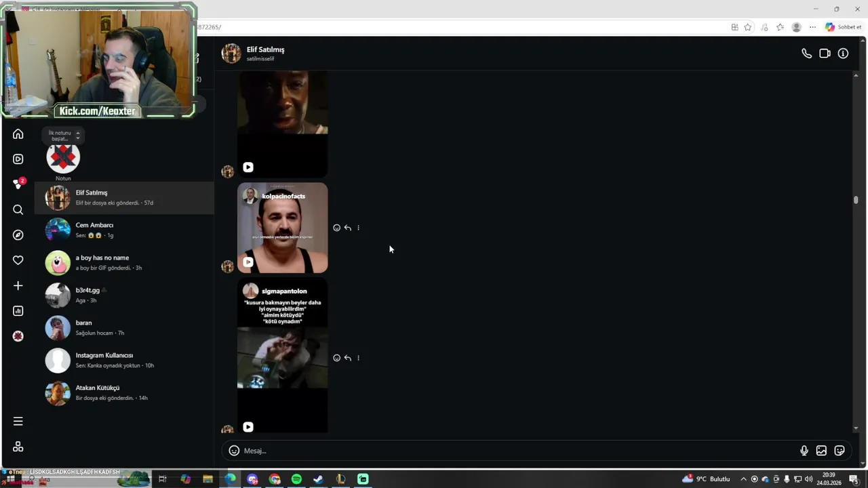Open the baran conversation

click(x=125, y=328)
